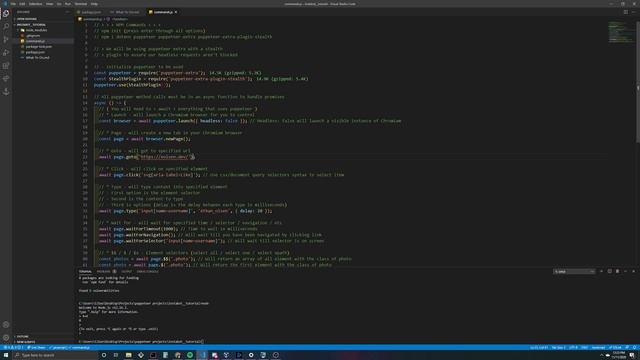Select the commands.js editor tab

point(162,12)
